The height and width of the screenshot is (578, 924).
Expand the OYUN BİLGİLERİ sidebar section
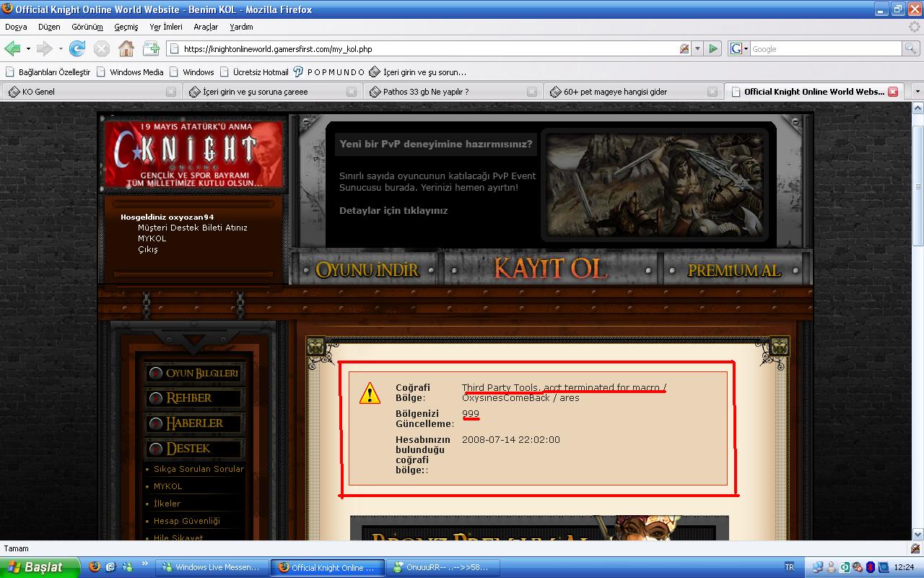(194, 374)
